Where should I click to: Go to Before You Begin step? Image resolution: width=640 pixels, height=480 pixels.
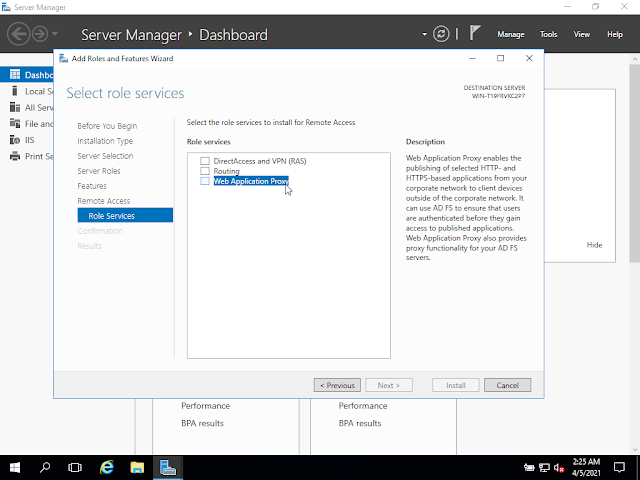click(107, 126)
